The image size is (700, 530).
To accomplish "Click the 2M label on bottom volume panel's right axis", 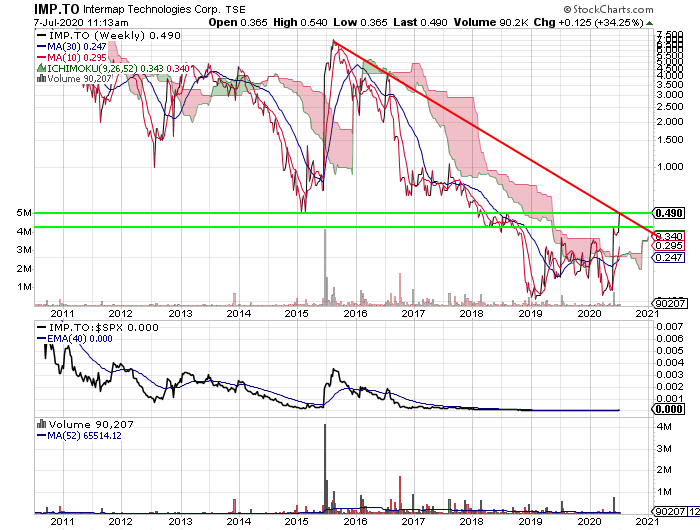I will [x=664, y=469].
